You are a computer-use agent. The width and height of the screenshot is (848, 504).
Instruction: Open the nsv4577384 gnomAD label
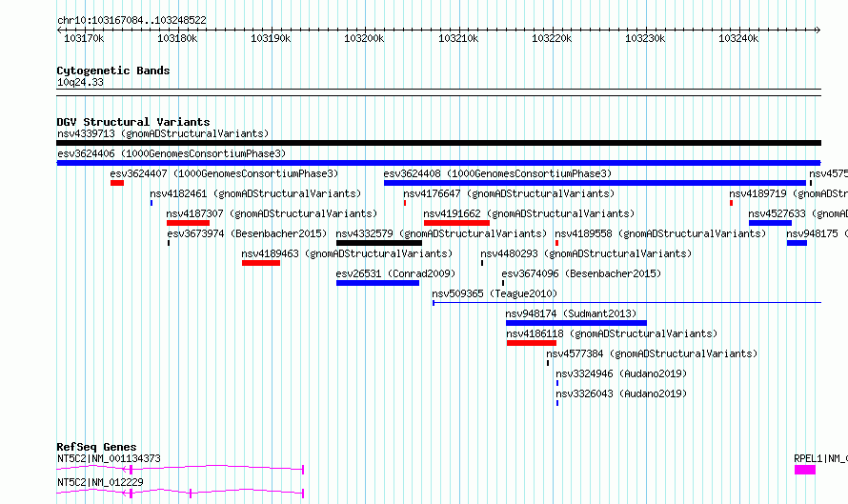[x=652, y=353]
